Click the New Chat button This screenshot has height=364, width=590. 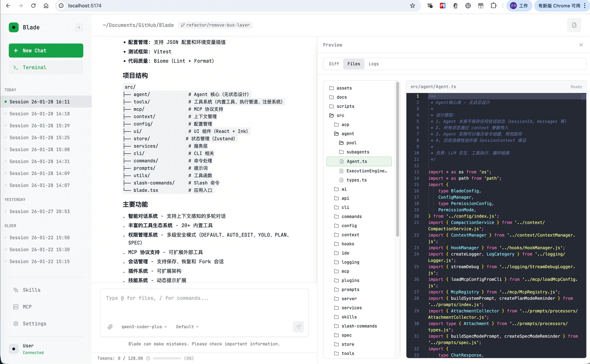point(46,50)
